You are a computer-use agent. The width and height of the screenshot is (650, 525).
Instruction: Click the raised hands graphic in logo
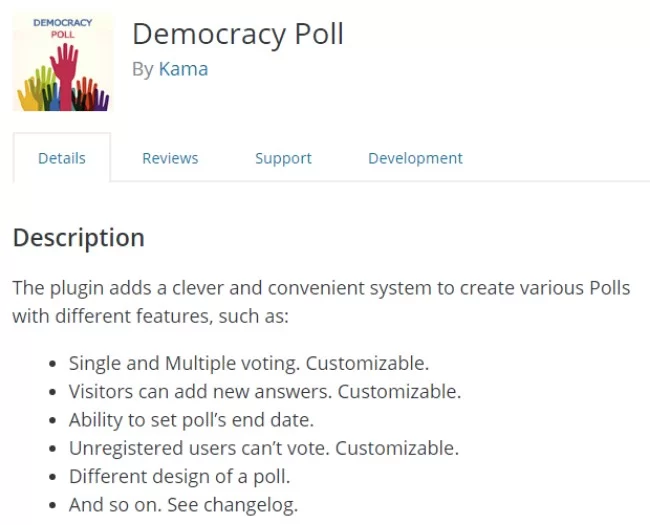pos(64,82)
